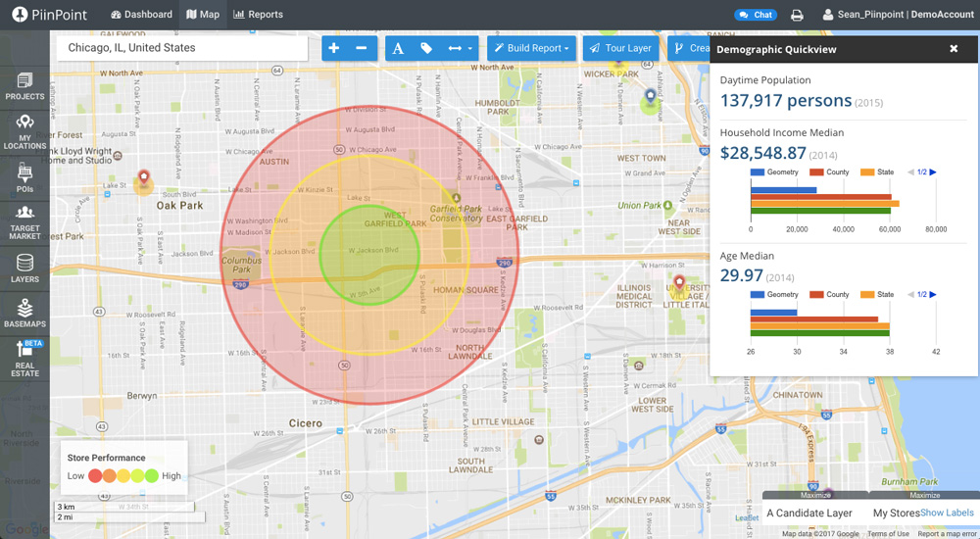
Task: Open the Basemaps panel
Action: click(24, 312)
